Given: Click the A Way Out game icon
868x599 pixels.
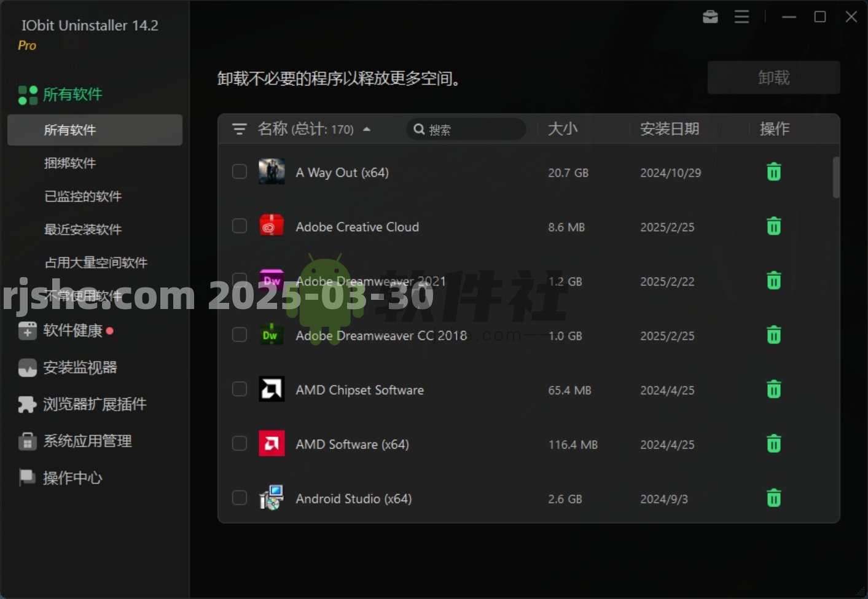Looking at the screenshot, I should (x=271, y=172).
